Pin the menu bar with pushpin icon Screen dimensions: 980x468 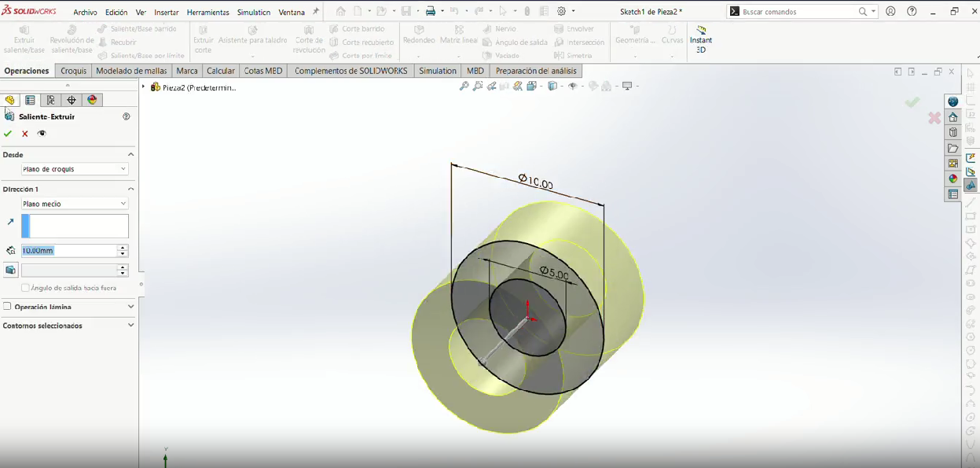click(316, 12)
